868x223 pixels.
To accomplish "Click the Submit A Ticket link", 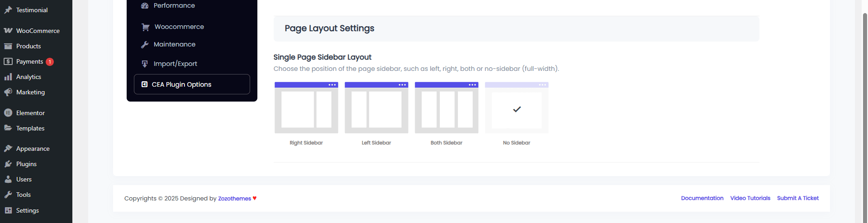I will pos(798,198).
